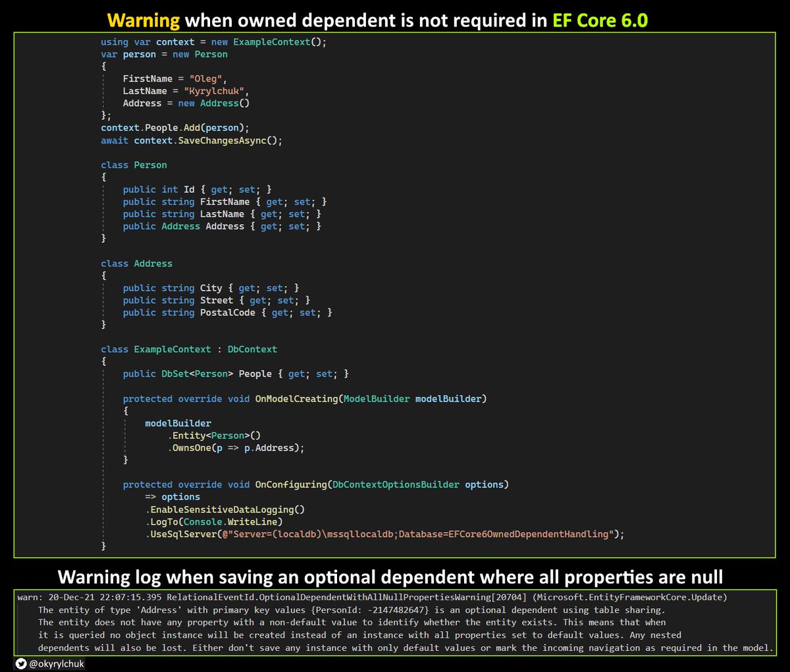Select "RelationalEventId.OptionalDependentWithAllNullPropertiesWarning[20704]" in the log
Image resolution: width=790 pixels, height=672 pixels.
[346, 598]
